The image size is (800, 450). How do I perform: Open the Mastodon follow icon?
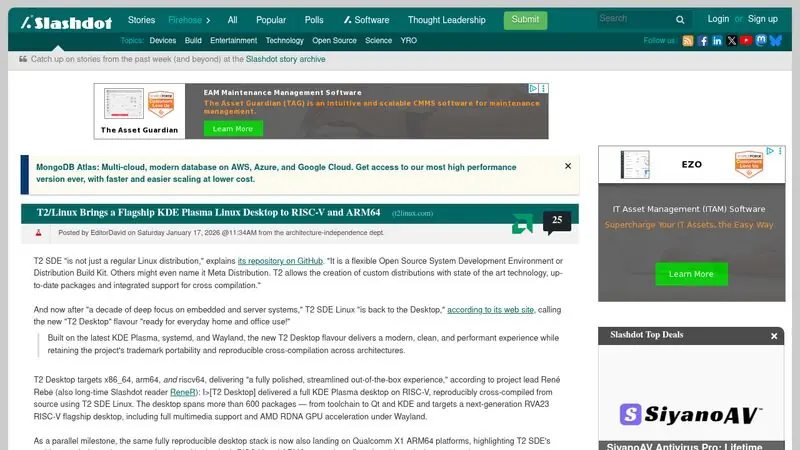[761, 40]
